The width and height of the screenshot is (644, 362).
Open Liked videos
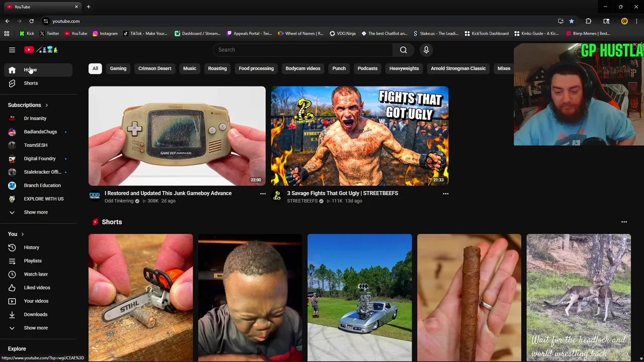click(x=38, y=288)
